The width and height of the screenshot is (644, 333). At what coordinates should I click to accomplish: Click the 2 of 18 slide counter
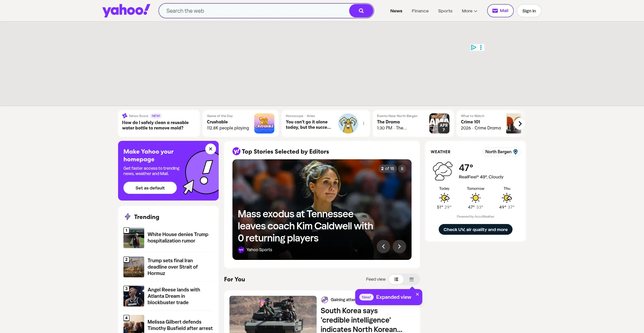[387, 169]
